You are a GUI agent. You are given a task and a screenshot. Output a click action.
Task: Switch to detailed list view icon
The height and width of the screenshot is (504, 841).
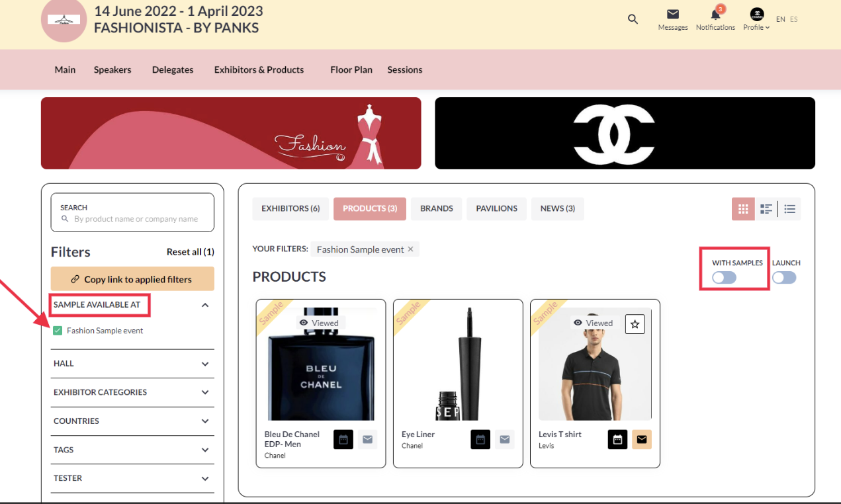pyautogui.click(x=766, y=209)
